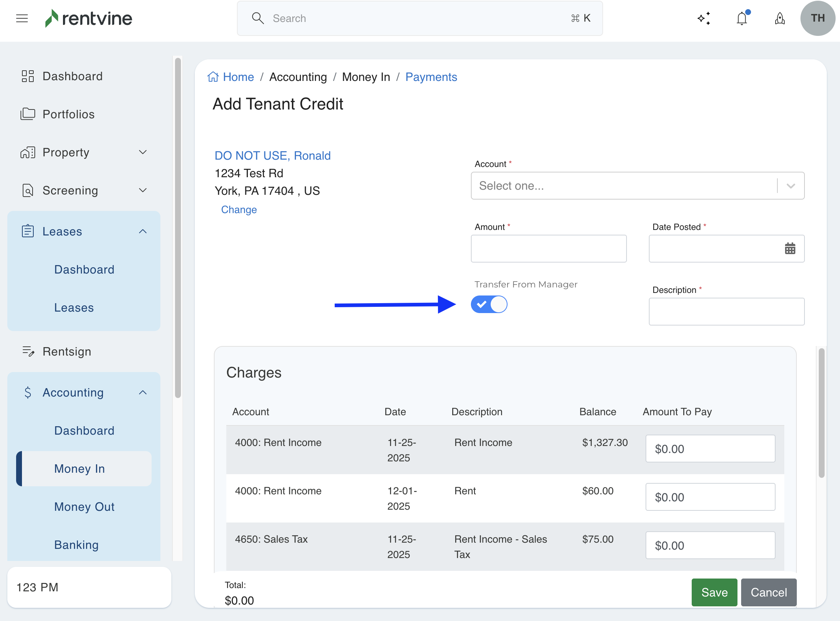Viewport: 840px width, 621px height.
Task: Click the rocket launch icon
Action: [780, 18]
